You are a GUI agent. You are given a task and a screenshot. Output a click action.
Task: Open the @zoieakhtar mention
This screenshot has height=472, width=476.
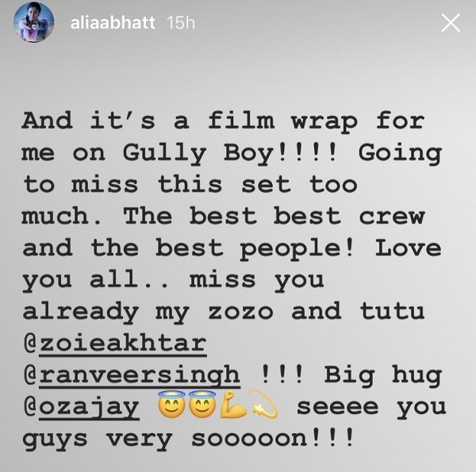(115, 343)
